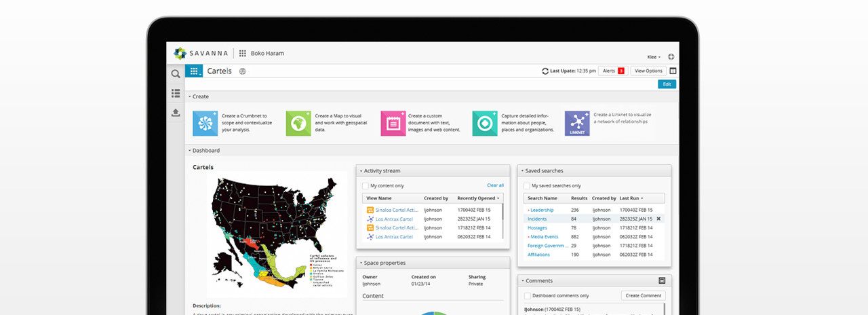Collapse the Activity stream panel
The width and height of the screenshot is (868, 315).
pos(361,171)
